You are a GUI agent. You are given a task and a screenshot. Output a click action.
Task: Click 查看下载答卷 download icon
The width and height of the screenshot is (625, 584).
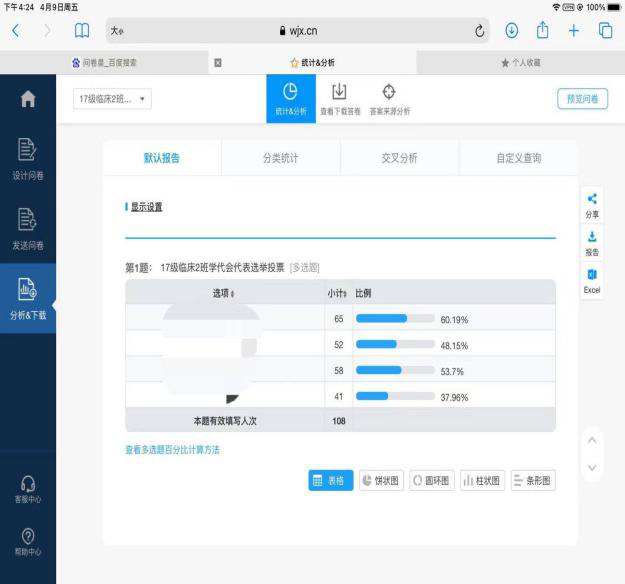339,99
